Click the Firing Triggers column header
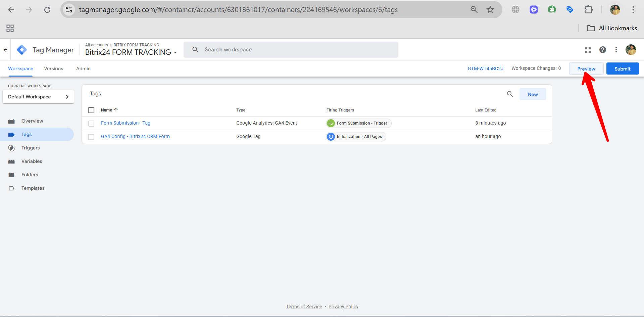This screenshot has width=644, height=317. [x=340, y=110]
